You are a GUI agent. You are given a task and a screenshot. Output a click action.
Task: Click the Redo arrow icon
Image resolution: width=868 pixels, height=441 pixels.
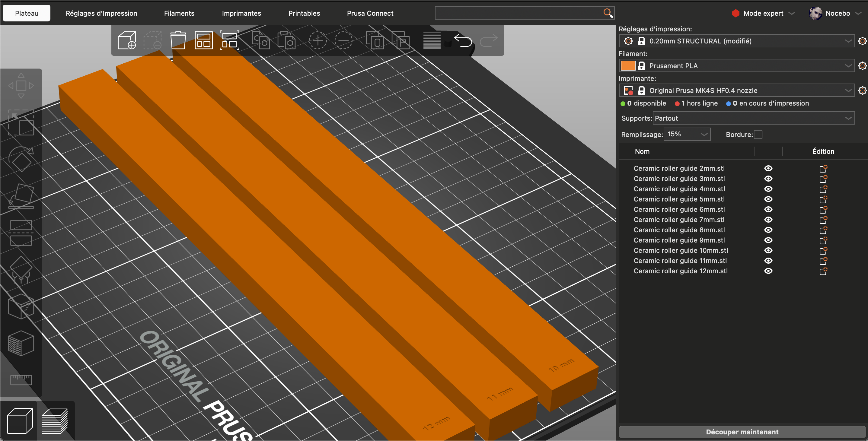click(488, 40)
